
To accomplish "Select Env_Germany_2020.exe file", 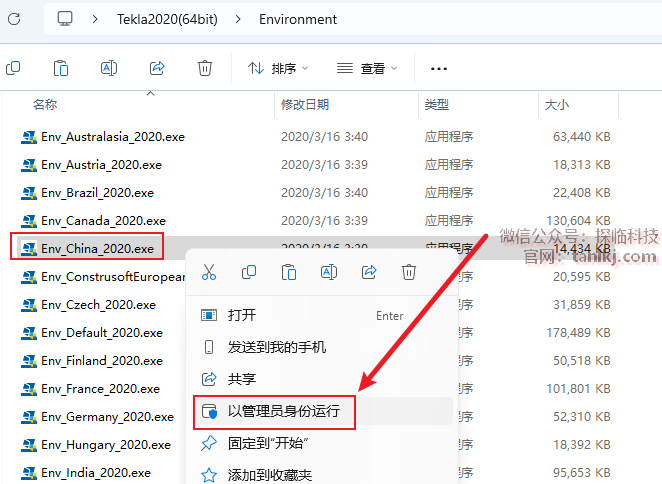I will (x=107, y=417).
